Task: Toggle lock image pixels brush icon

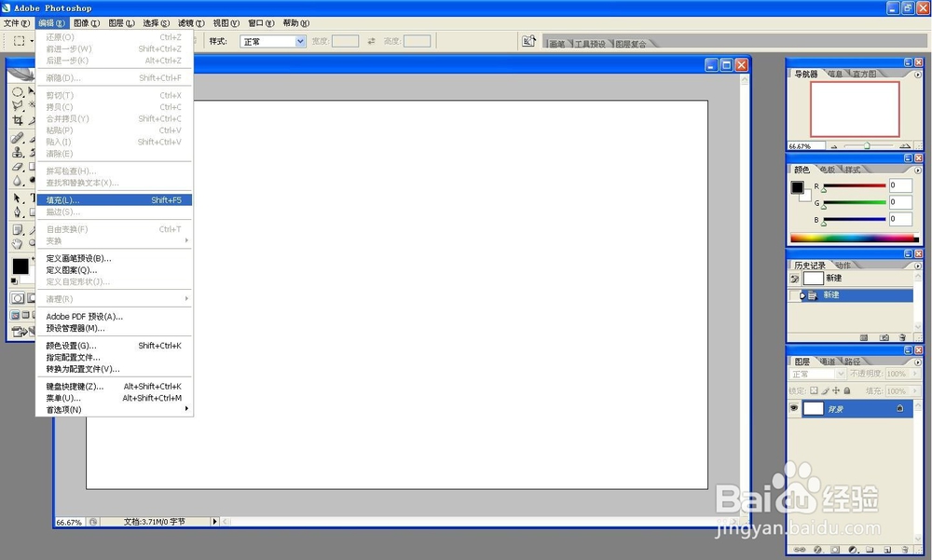Action: click(825, 390)
